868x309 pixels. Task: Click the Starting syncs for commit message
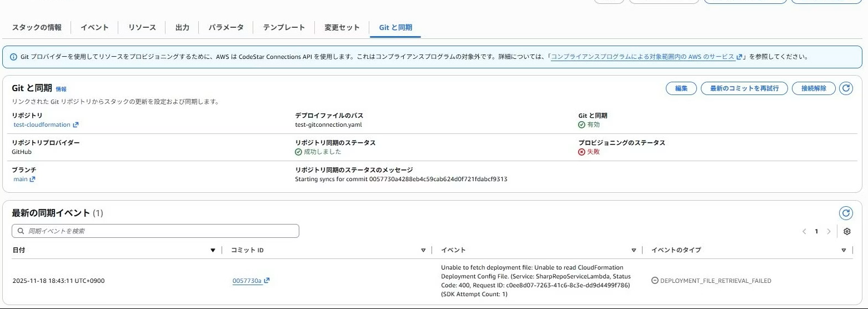(x=401, y=180)
